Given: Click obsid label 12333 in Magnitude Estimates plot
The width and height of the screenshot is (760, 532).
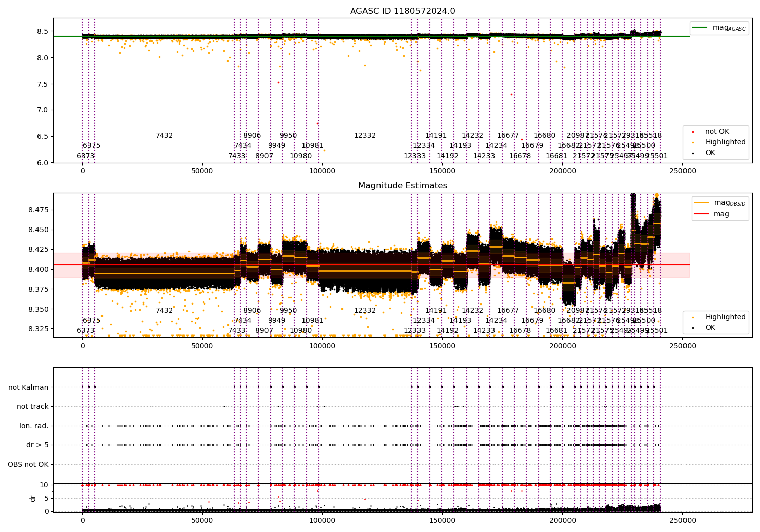Looking at the screenshot, I should [x=414, y=331].
